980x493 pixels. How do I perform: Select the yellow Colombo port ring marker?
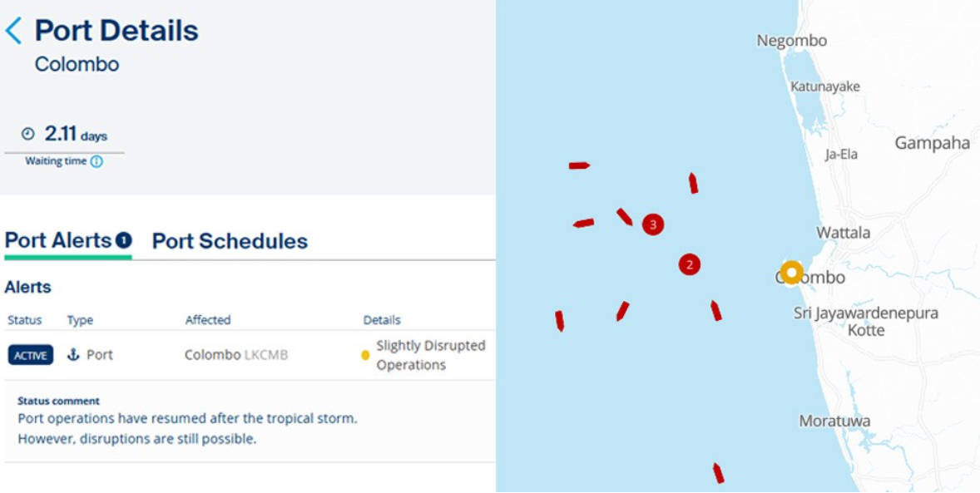[x=791, y=273]
